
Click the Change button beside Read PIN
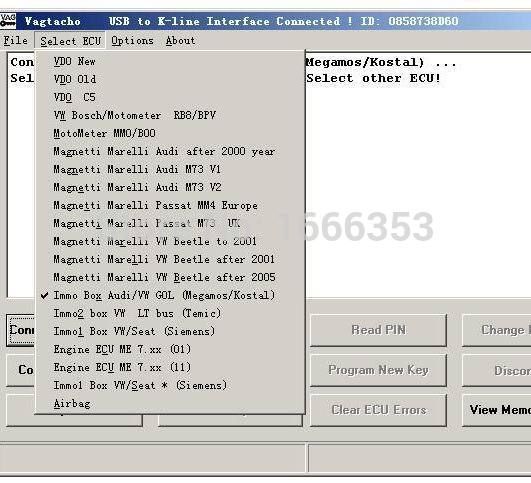[x=497, y=330]
